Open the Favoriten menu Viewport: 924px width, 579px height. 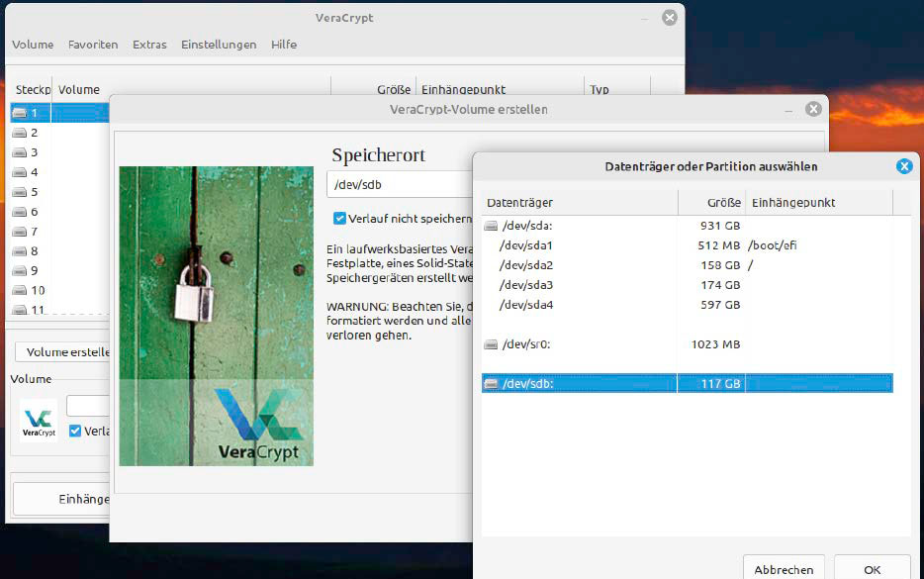click(x=93, y=45)
